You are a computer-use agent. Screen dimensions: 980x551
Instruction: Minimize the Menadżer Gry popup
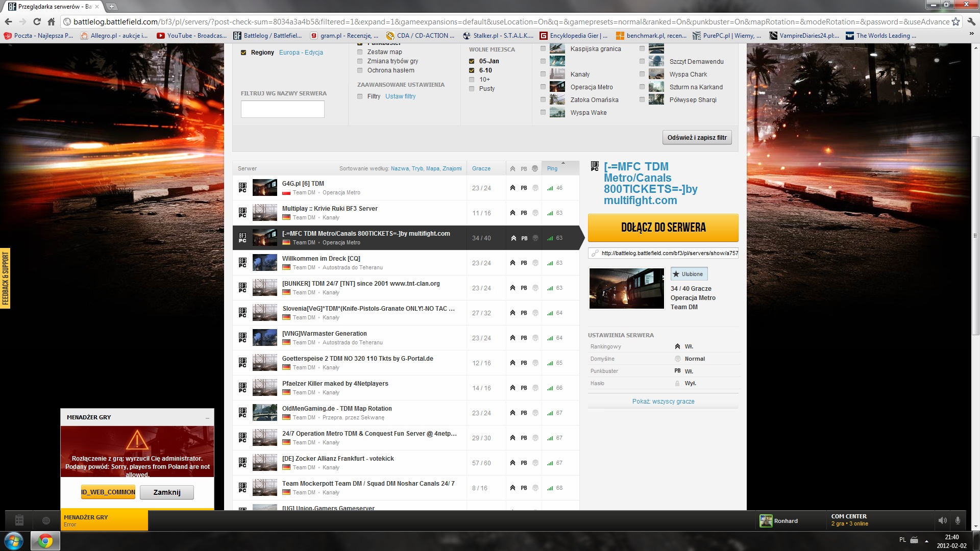coord(207,418)
